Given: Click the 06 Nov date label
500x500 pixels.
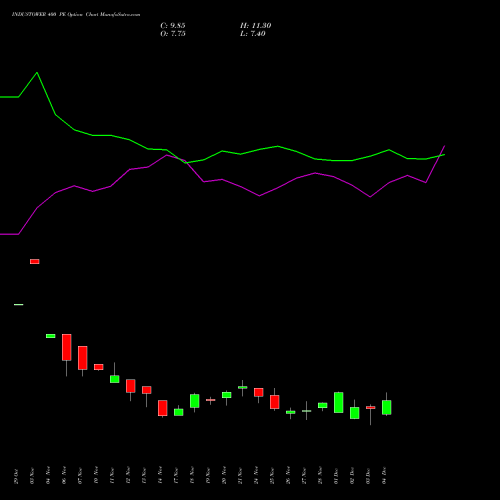Looking at the screenshot, I should click(65, 476).
